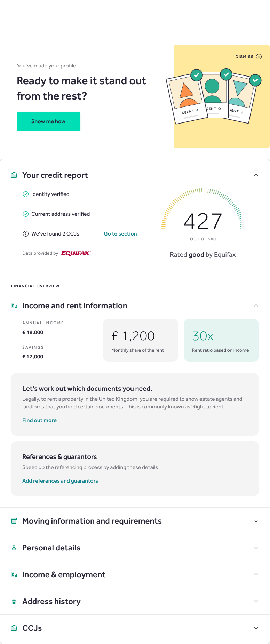Click the Moving information section icon
This screenshot has height=644, width=270.
click(x=14, y=521)
